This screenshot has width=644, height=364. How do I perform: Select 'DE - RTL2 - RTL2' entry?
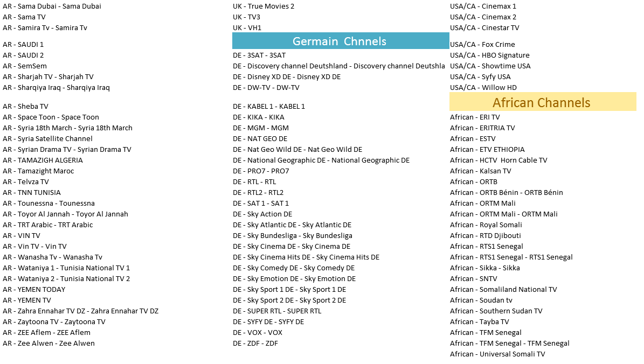258,192
